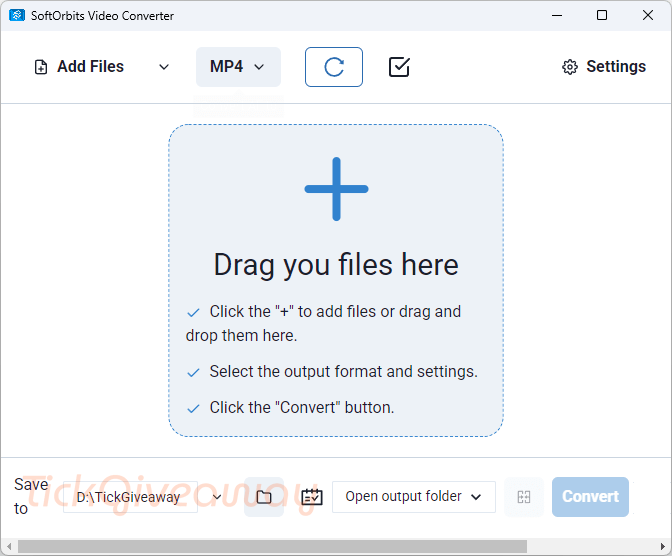Open the 'Open output folder' dropdown
Screen dimensions: 672x556
[x=414, y=497]
